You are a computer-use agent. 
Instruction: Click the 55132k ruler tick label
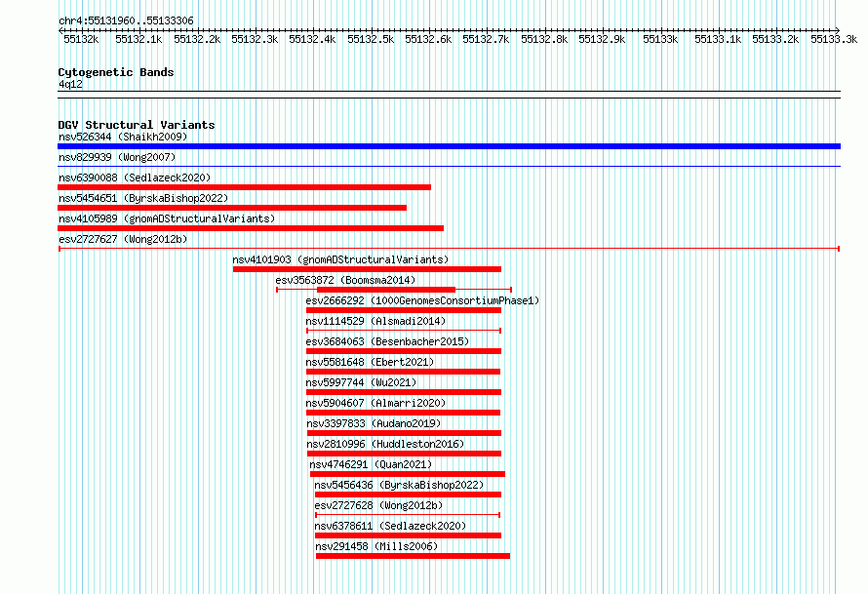(x=81, y=39)
